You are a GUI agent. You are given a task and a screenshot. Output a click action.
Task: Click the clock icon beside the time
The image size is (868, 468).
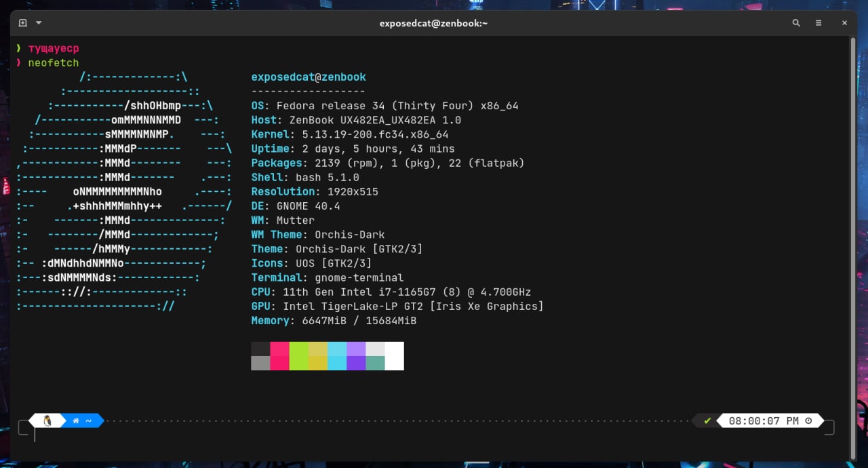pyautogui.click(x=808, y=421)
